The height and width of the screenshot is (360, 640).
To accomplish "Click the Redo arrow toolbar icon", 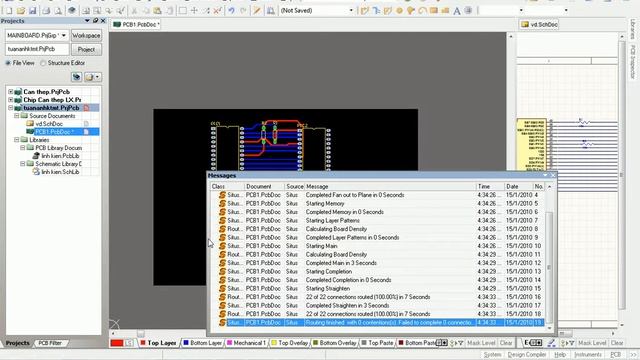I will pyautogui.click(x=243, y=10).
